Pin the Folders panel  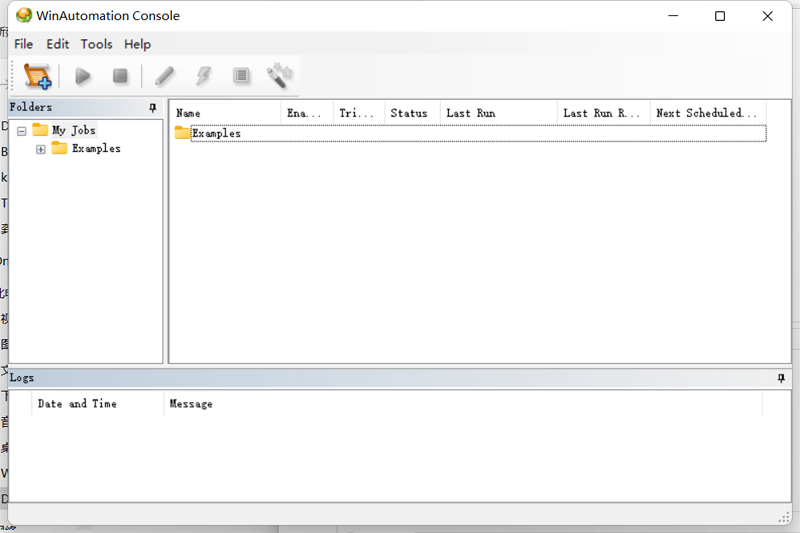pos(153,108)
